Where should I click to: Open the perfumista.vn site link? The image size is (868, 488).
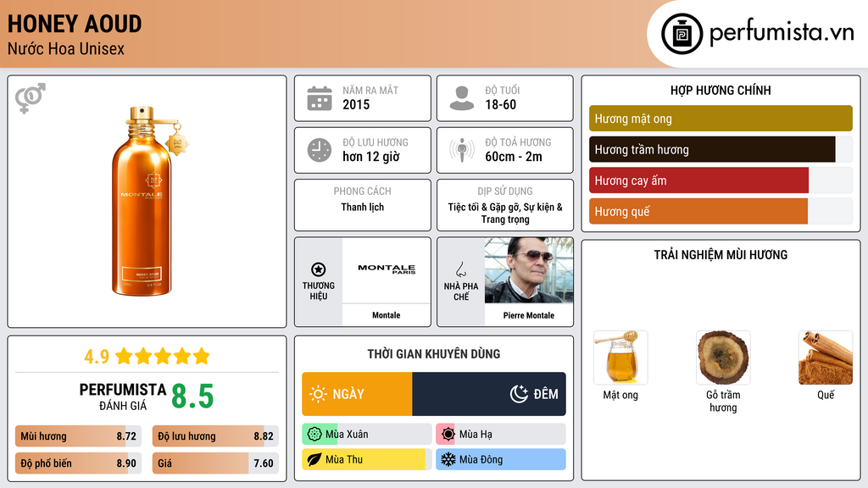[x=782, y=33]
